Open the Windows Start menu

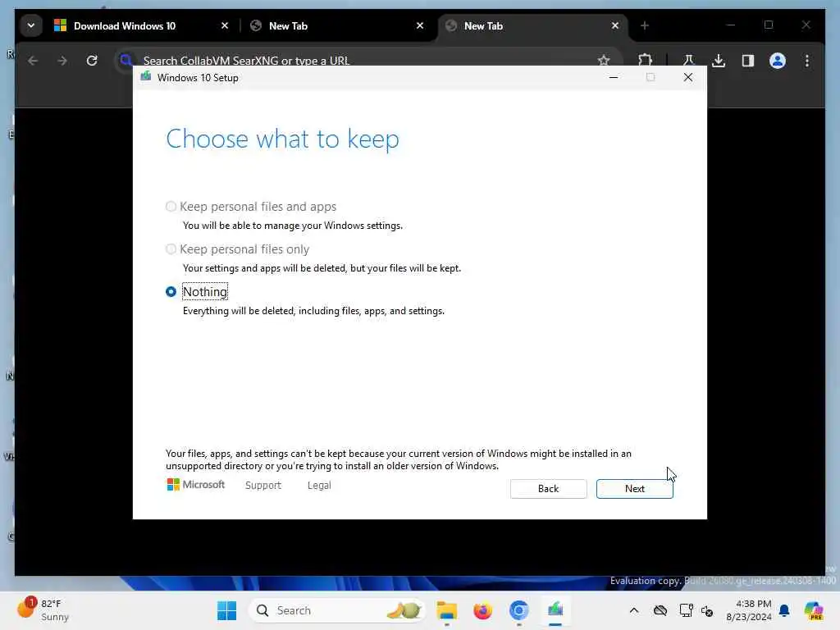pos(226,610)
